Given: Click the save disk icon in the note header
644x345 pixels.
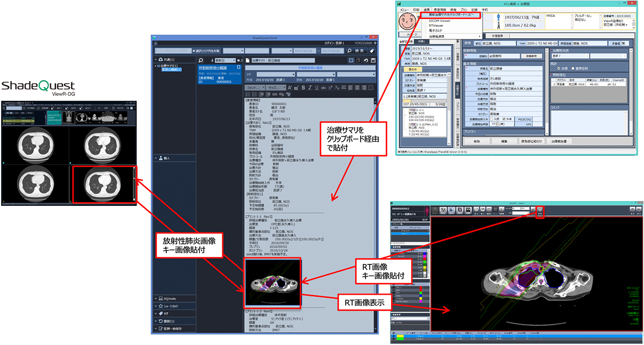Looking at the screenshot, I should 373,60.
